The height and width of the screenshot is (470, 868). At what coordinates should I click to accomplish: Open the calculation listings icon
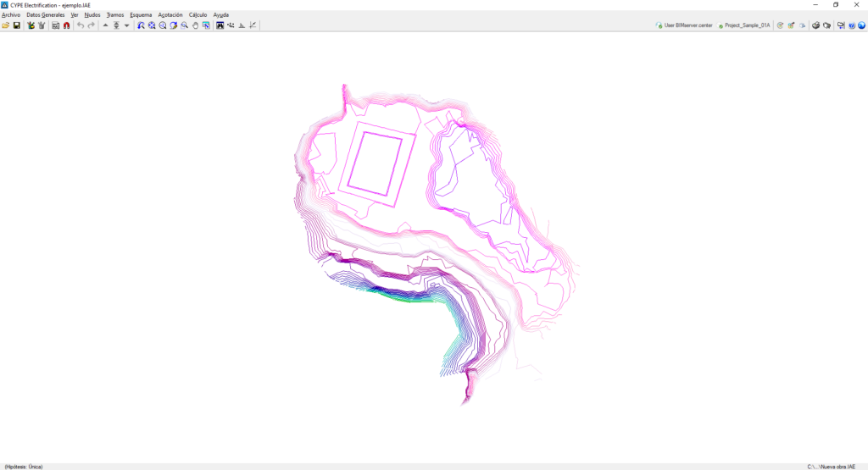(55, 25)
